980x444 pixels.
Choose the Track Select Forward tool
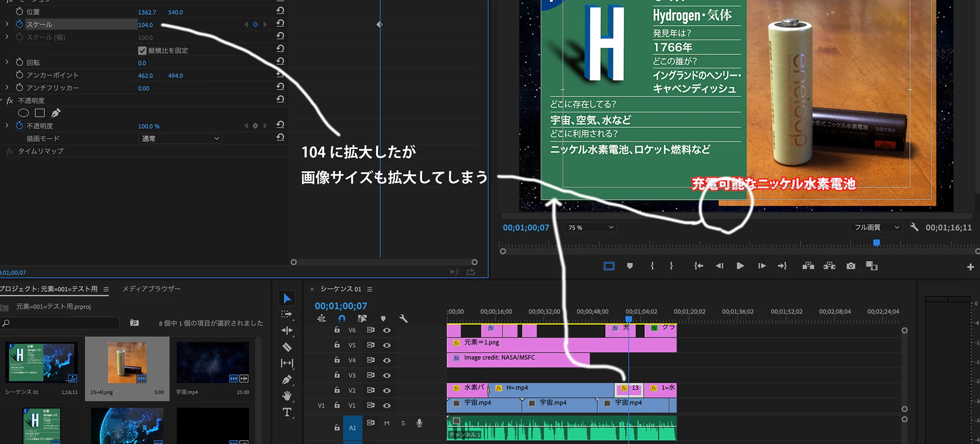[x=287, y=314]
